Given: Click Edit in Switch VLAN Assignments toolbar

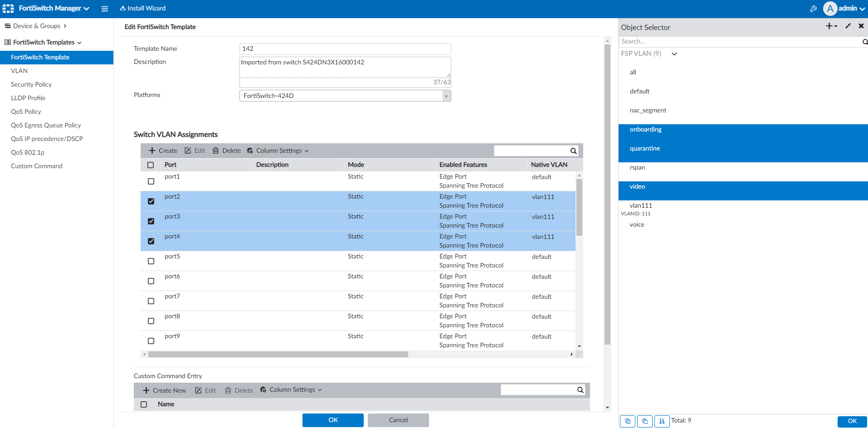Looking at the screenshot, I should [x=195, y=151].
